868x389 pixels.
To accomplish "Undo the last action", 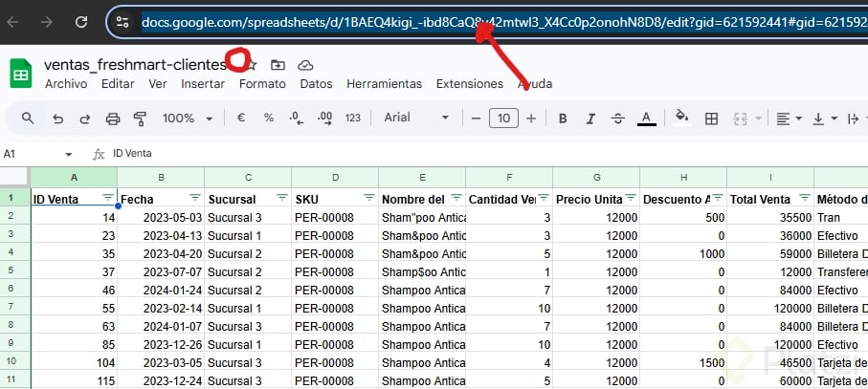I will 57,119.
